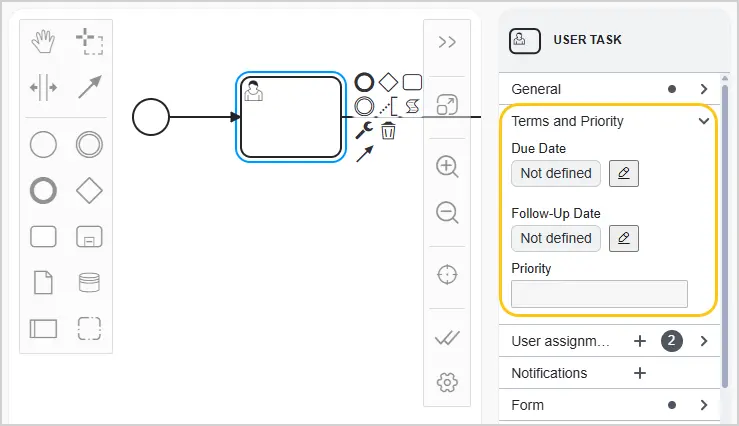The width and height of the screenshot is (739, 426).
Task: Collapse panel with double chevron button
Action: [x=447, y=42]
